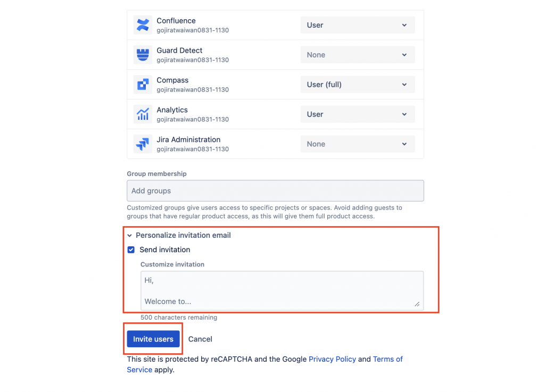This screenshot has height=392, width=545.
Task: Toggle the Send invitation checkbox
Action: pos(131,249)
